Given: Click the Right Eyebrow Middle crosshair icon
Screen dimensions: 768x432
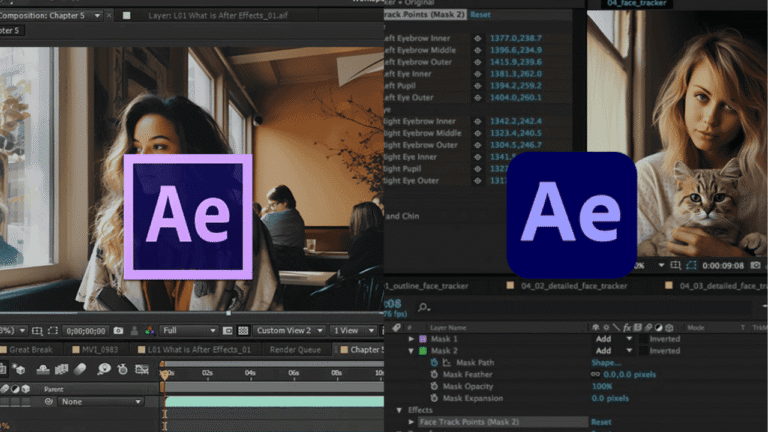Looking at the screenshot, I should pyautogui.click(x=478, y=133).
